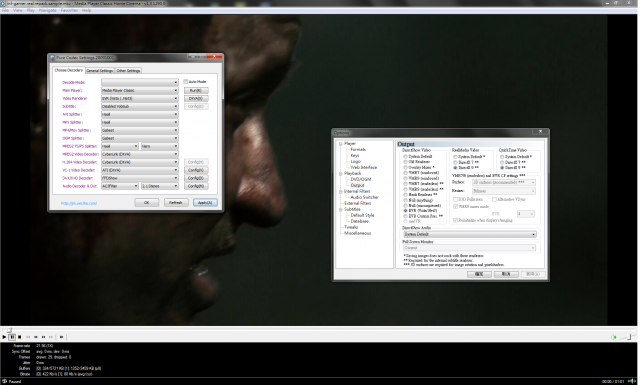Screen dimensions: 640x385
Task: Click the Stop button in the player toolbar
Action: [20, 337]
